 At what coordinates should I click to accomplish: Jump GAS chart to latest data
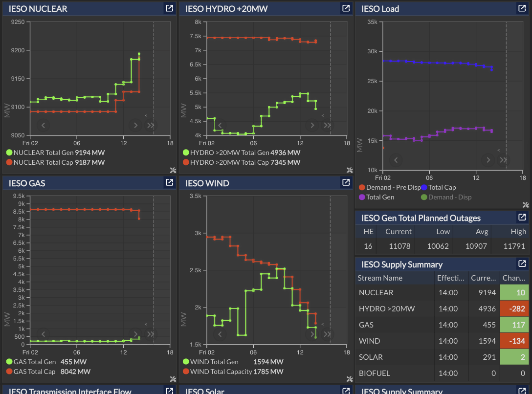pos(151,334)
